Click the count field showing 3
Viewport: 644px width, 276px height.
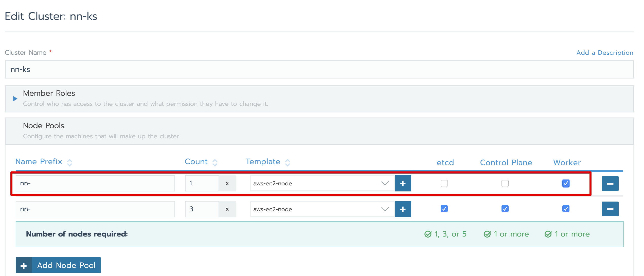coord(202,209)
